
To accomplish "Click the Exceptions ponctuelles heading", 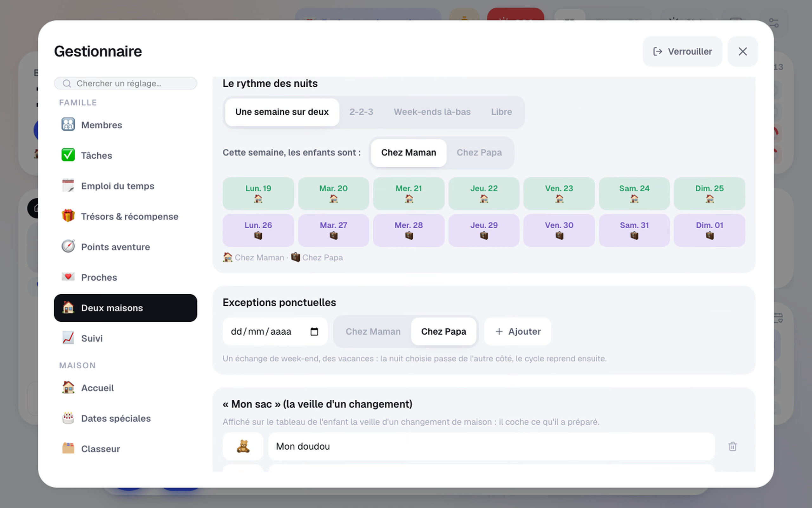I will (x=279, y=302).
